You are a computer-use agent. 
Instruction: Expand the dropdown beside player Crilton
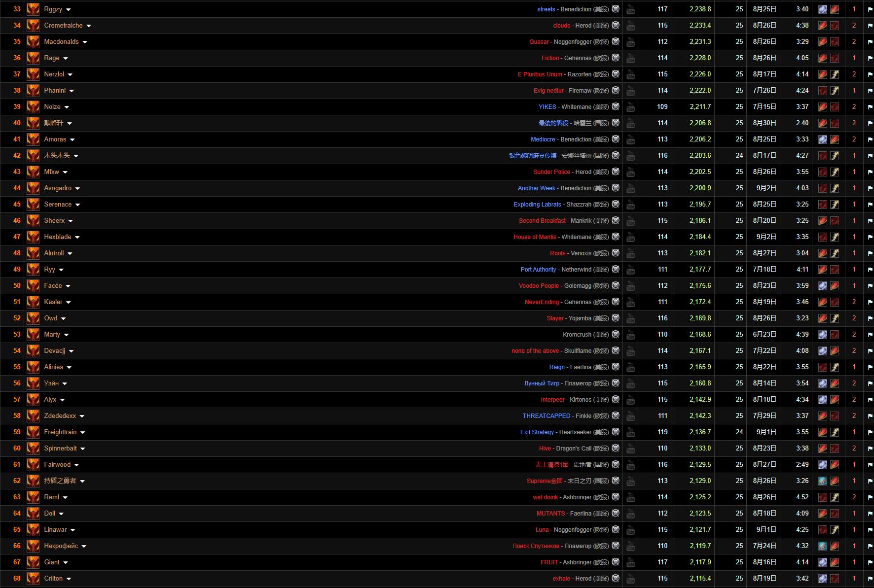click(x=69, y=579)
